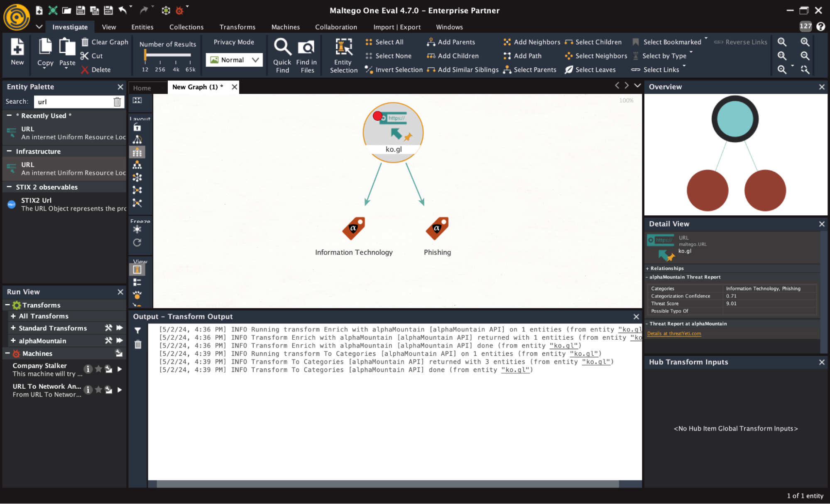Click the Maltego application logo
The image size is (830, 504).
pos(17,17)
